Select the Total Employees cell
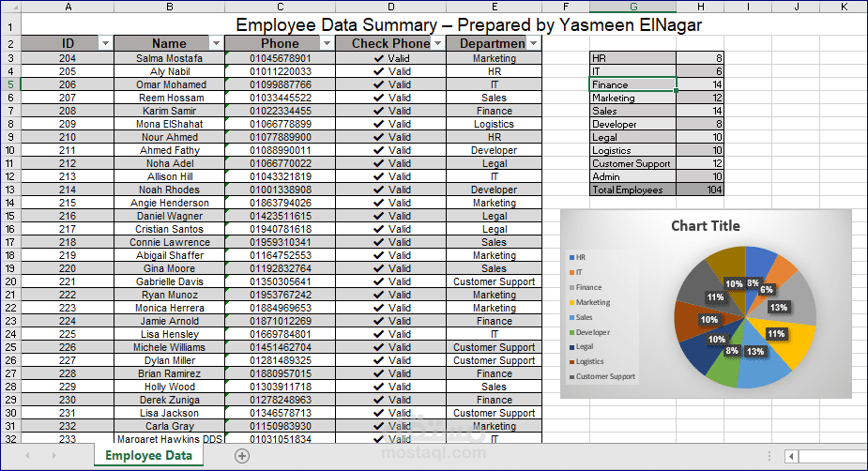 pyautogui.click(x=632, y=190)
